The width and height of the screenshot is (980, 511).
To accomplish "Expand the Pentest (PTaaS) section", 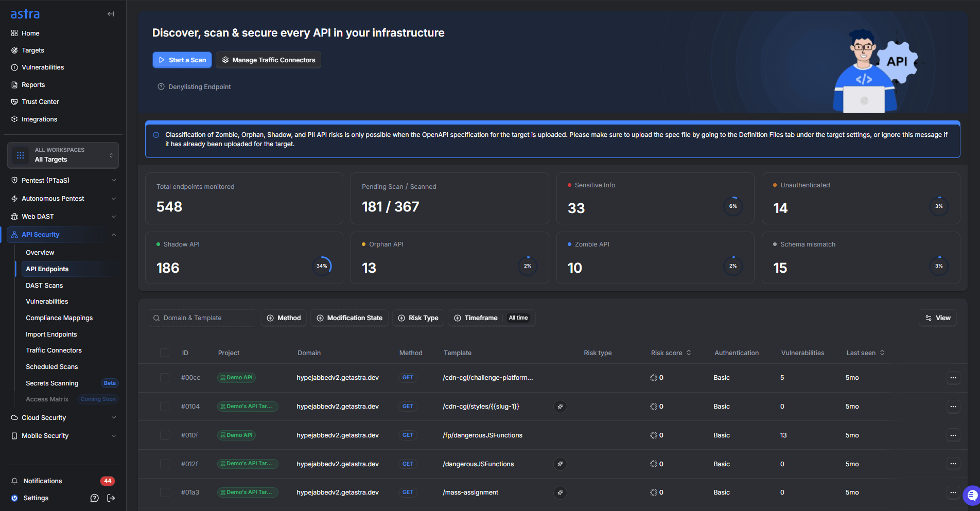I will pyautogui.click(x=63, y=181).
